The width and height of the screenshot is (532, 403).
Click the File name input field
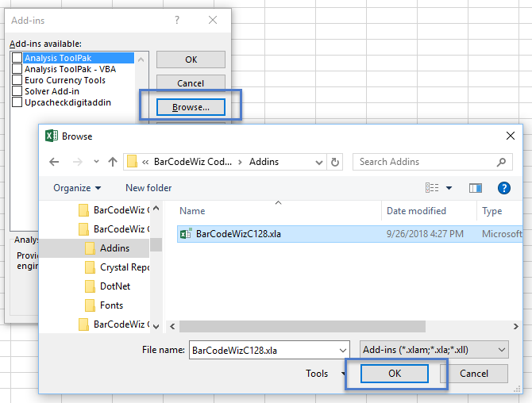(269, 350)
